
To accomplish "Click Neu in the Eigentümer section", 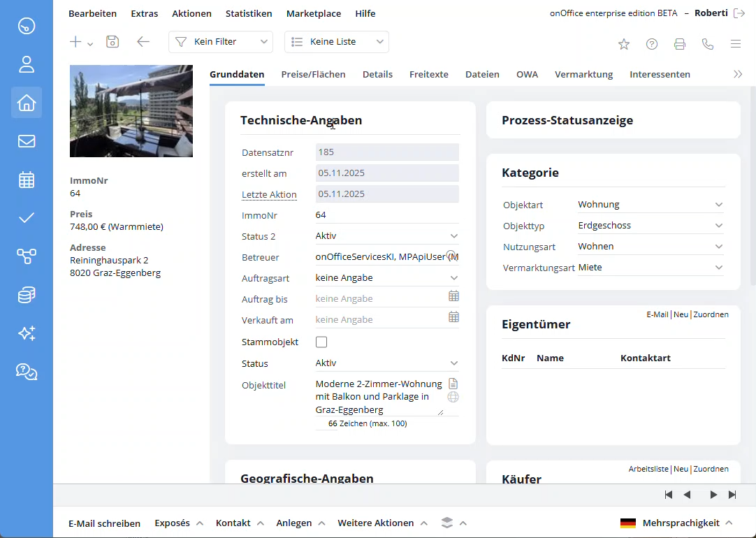I will (x=681, y=314).
